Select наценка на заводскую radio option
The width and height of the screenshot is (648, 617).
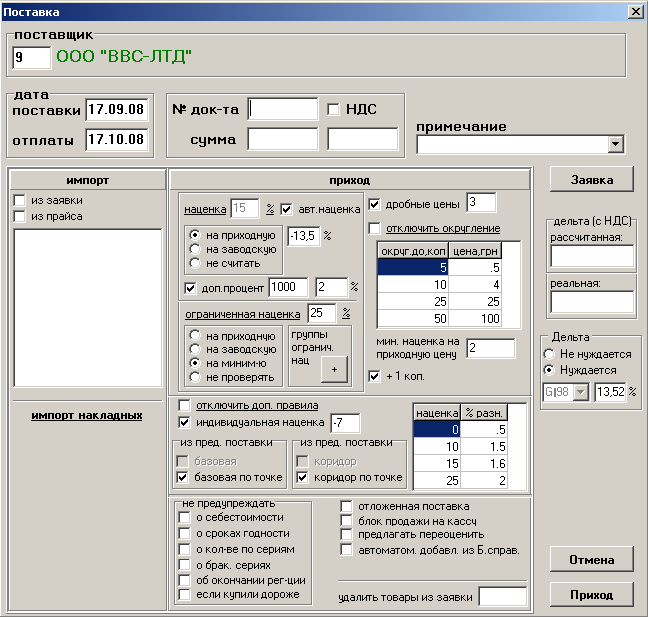[195, 249]
